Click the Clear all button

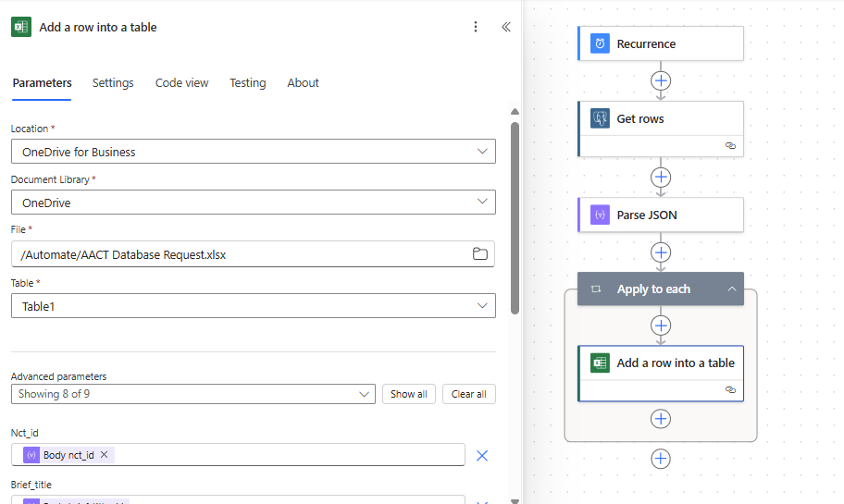(469, 394)
